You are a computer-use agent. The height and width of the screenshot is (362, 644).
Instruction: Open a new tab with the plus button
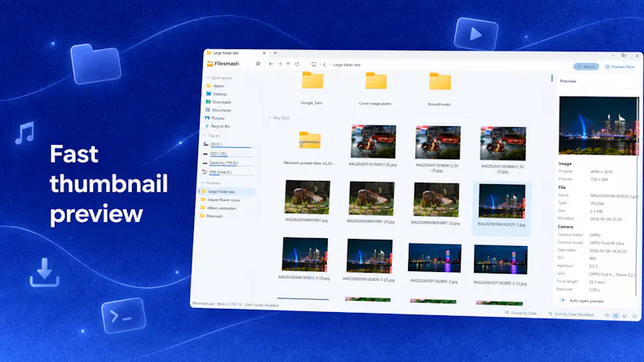pos(275,53)
